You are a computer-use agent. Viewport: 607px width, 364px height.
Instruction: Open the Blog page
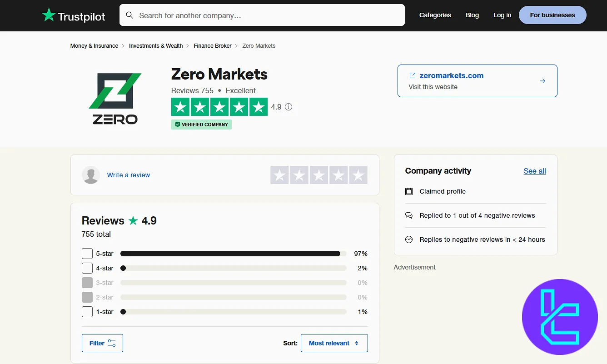(472, 15)
